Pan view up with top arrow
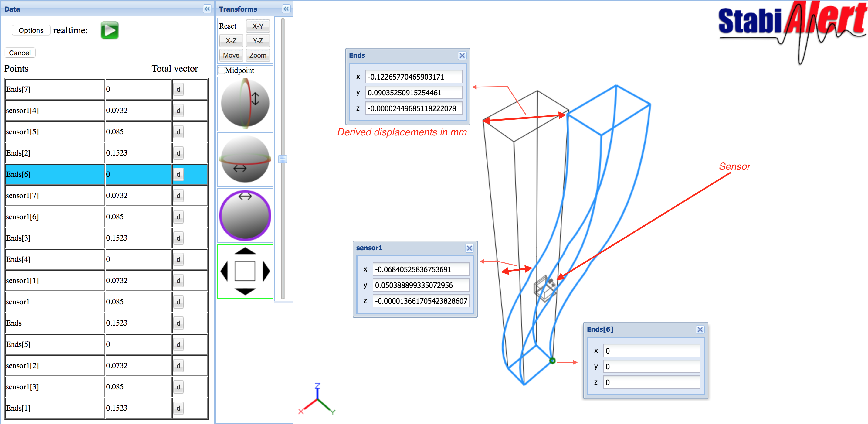The width and height of the screenshot is (868, 424). click(x=245, y=251)
